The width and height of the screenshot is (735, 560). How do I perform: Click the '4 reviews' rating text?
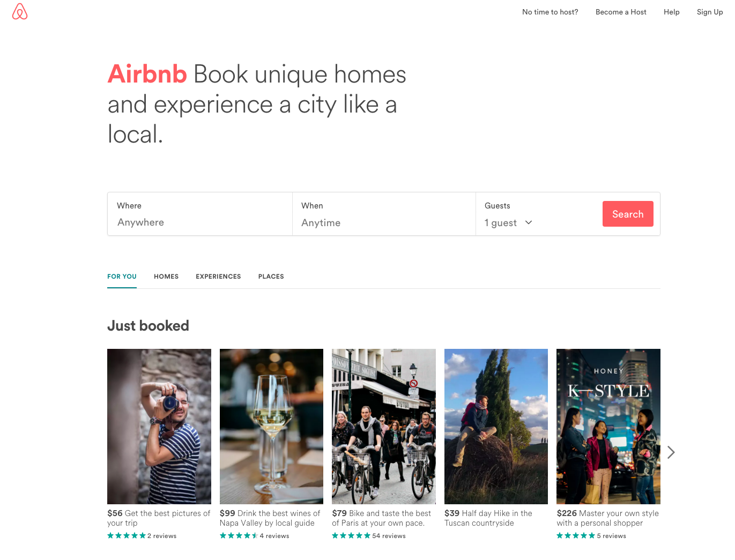coord(274,536)
